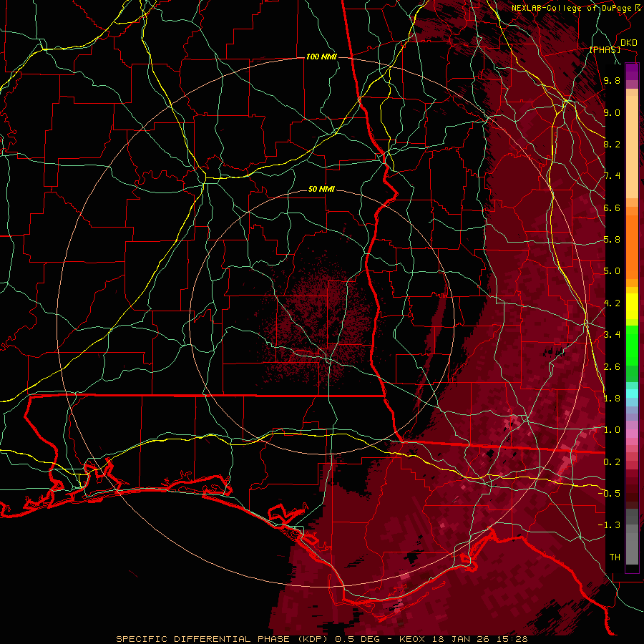Click the 5.8 value on the scale

pyautogui.click(x=612, y=240)
